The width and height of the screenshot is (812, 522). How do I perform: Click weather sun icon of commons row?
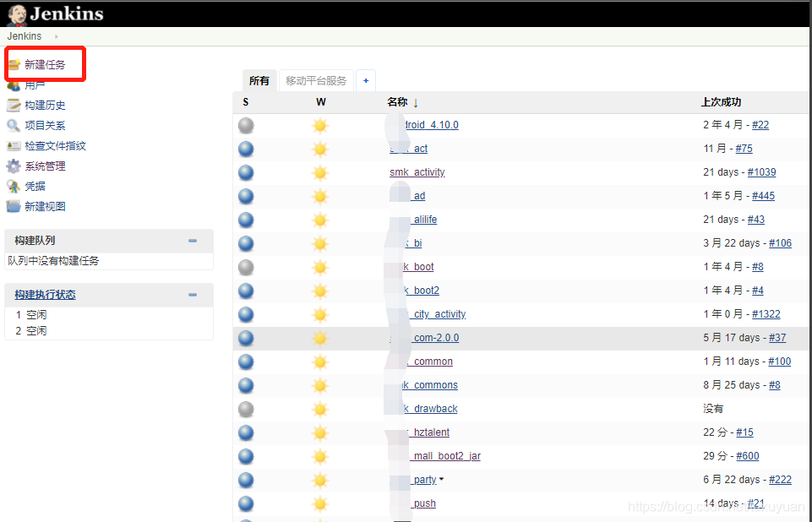tap(320, 385)
